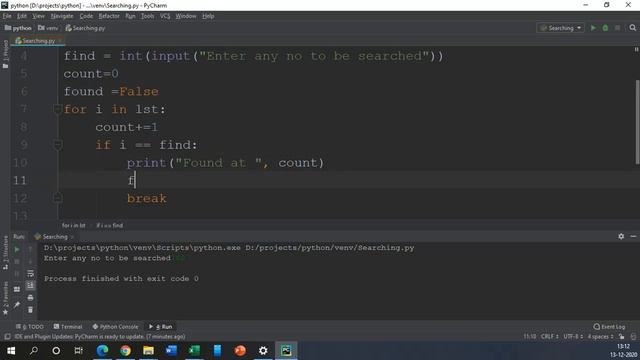Image resolution: width=640 pixels, height=360 pixels.
Task: Open the Window menu
Action: (x=186, y=16)
